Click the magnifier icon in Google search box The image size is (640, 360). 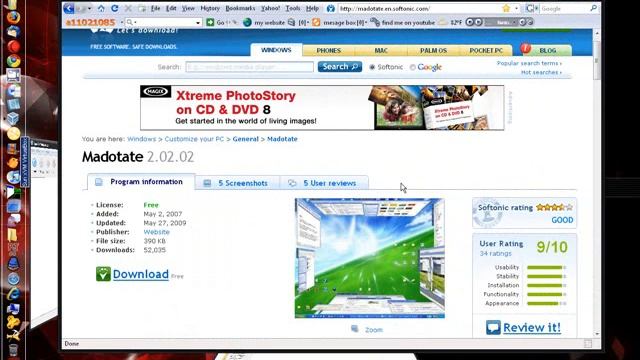(x=593, y=8)
